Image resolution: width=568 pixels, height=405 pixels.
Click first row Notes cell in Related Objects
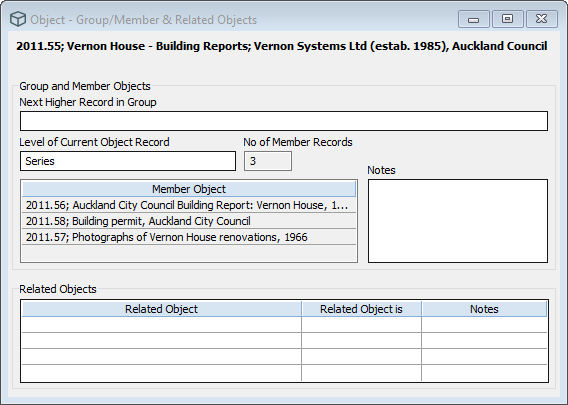point(484,325)
